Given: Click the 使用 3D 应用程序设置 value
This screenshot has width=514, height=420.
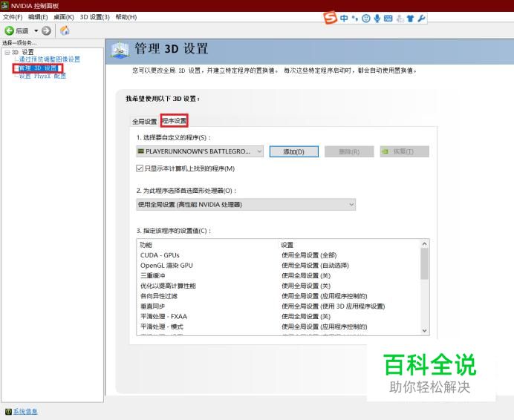Looking at the screenshot, I should pos(334,306).
